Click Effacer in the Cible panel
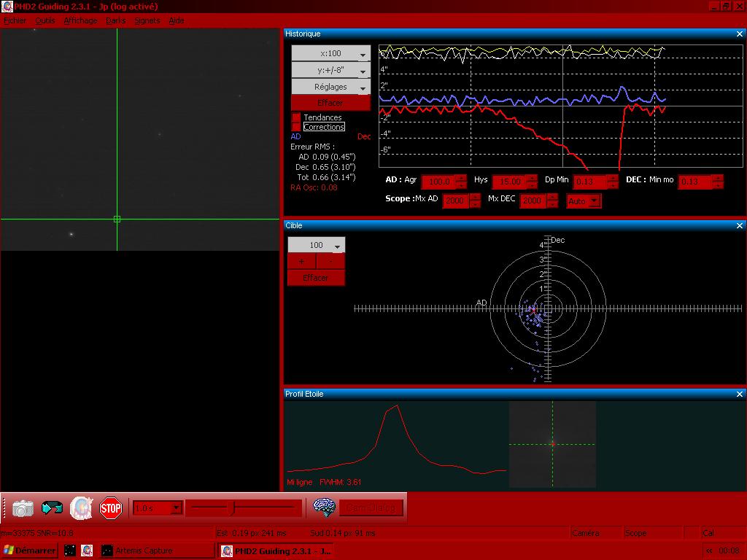 [316, 278]
